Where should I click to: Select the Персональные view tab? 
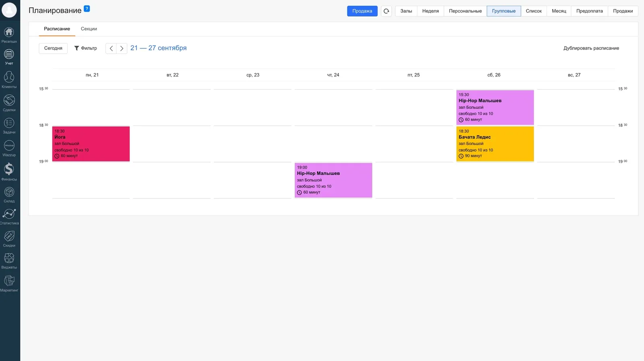(x=465, y=11)
